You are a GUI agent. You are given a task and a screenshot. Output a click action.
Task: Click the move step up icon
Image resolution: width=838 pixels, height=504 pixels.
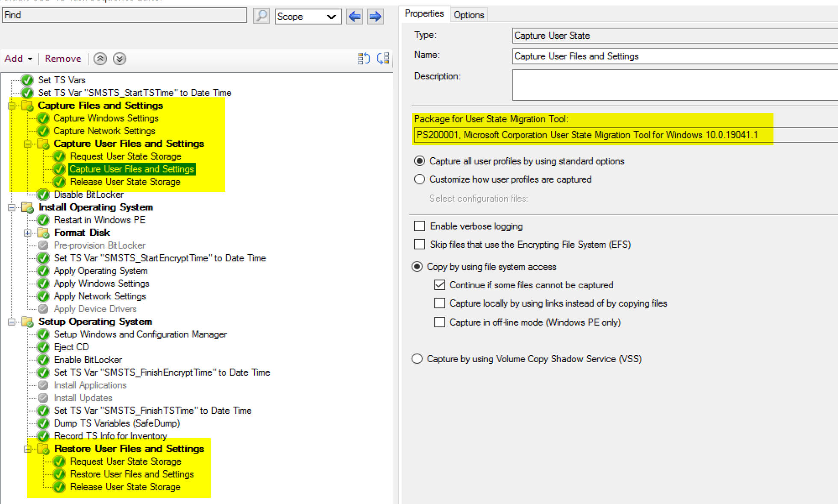point(100,59)
